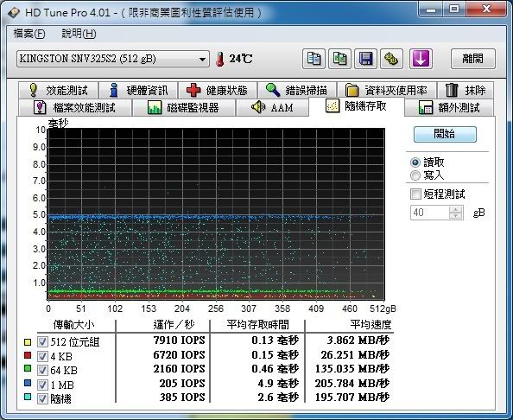Click the floppy disk save icon

pyautogui.click(x=365, y=59)
